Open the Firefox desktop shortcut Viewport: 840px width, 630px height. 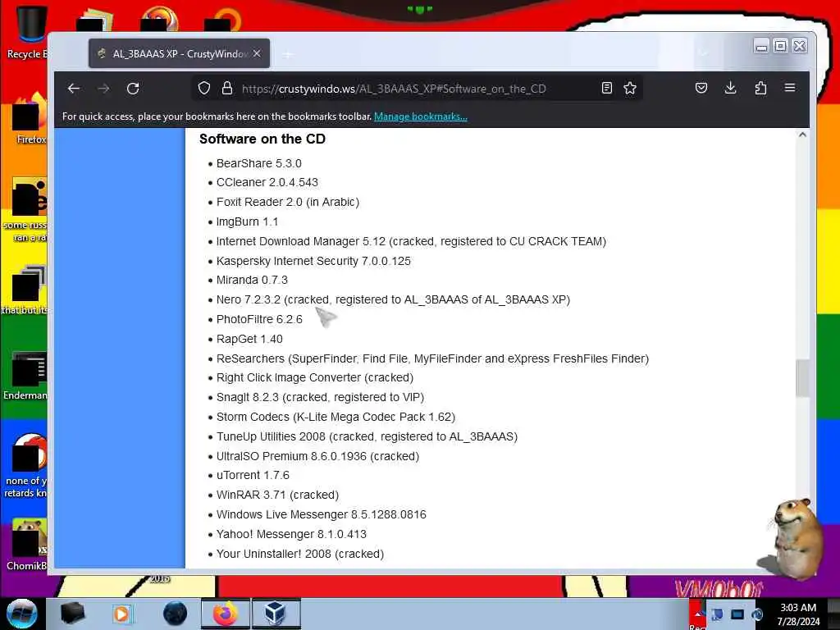[x=28, y=119]
